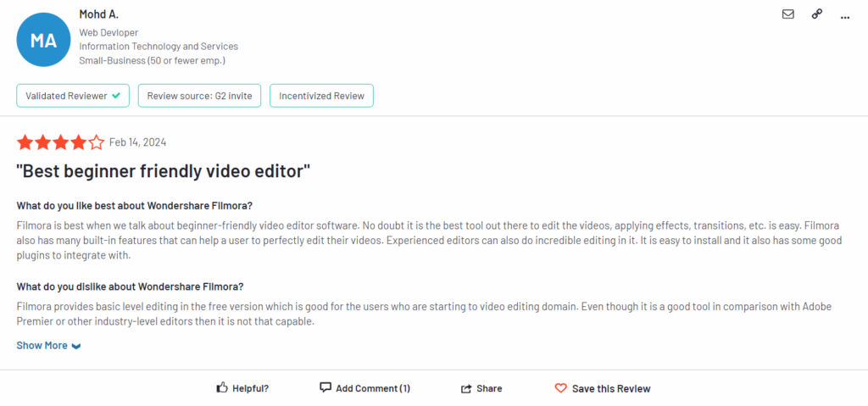This screenshot has width=868, height=406.
Task: Click the four-star rating stars
Action: tap(60, 142)
